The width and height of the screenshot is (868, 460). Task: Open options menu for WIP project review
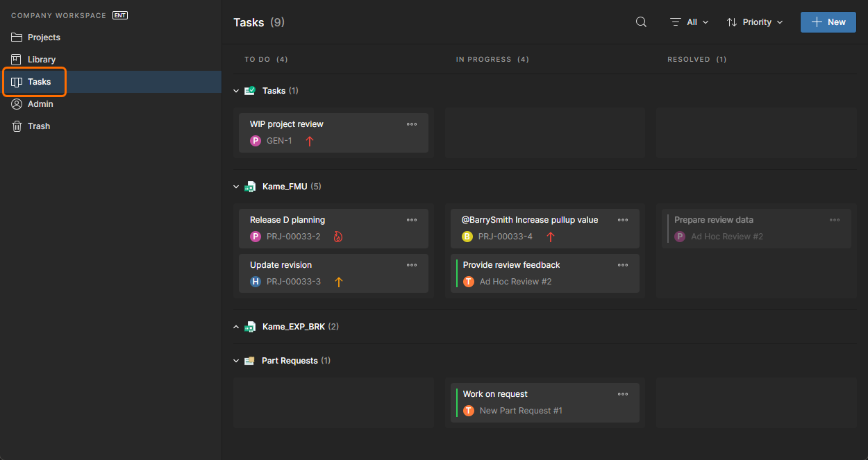(412, 124)
